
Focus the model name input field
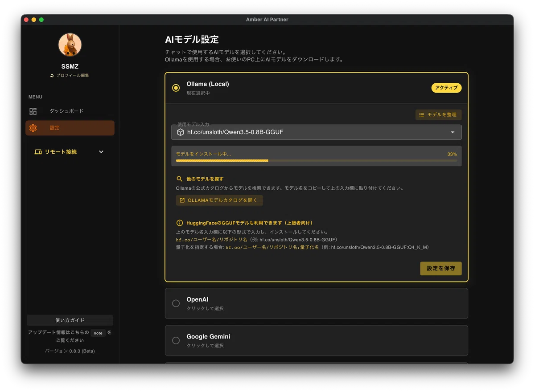317,132
